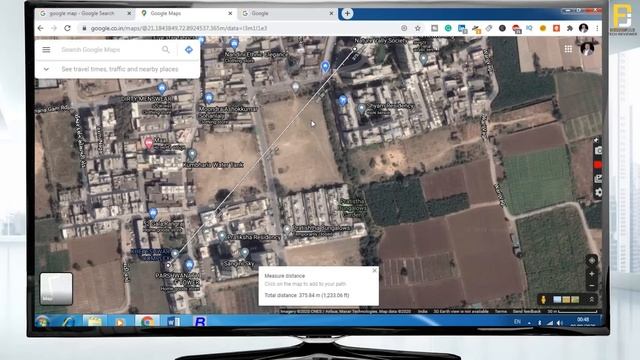
Task: Switch to the Google tab
Action: 287,13
